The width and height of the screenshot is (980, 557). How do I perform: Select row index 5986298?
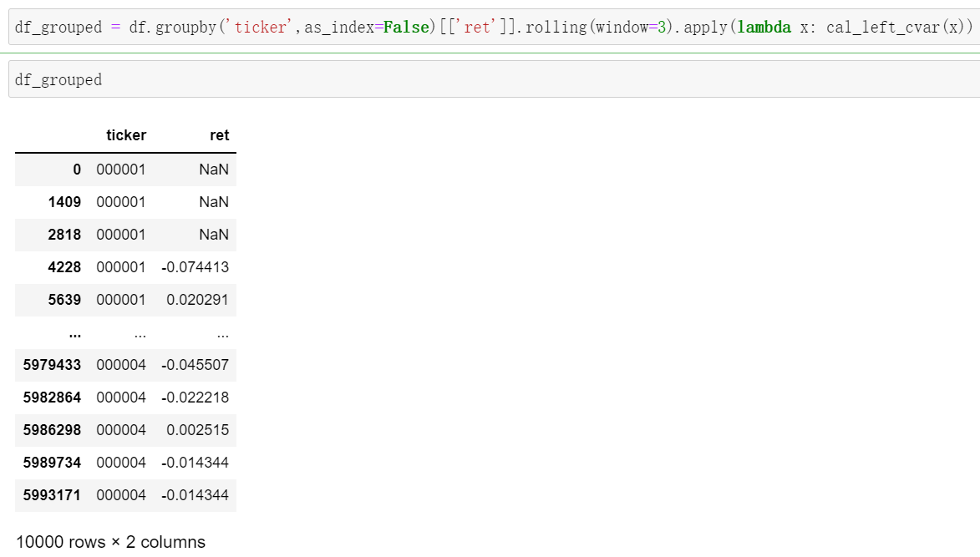point(52,429)
